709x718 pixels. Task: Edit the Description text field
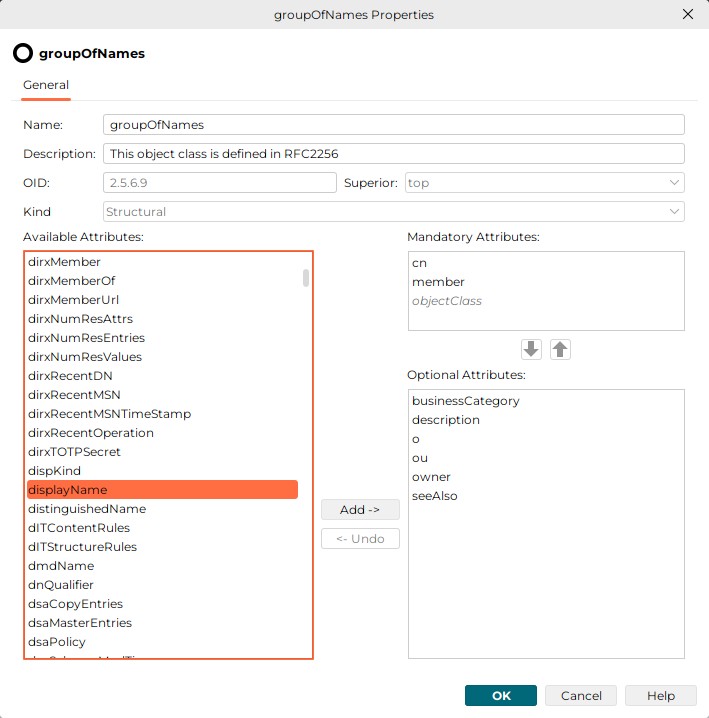click(x=393, y=154)
